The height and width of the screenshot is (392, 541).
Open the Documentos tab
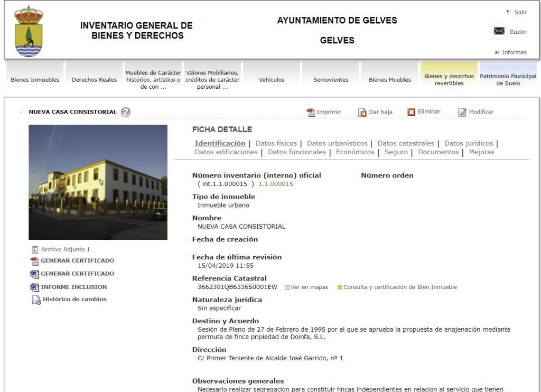coord(438,152)
